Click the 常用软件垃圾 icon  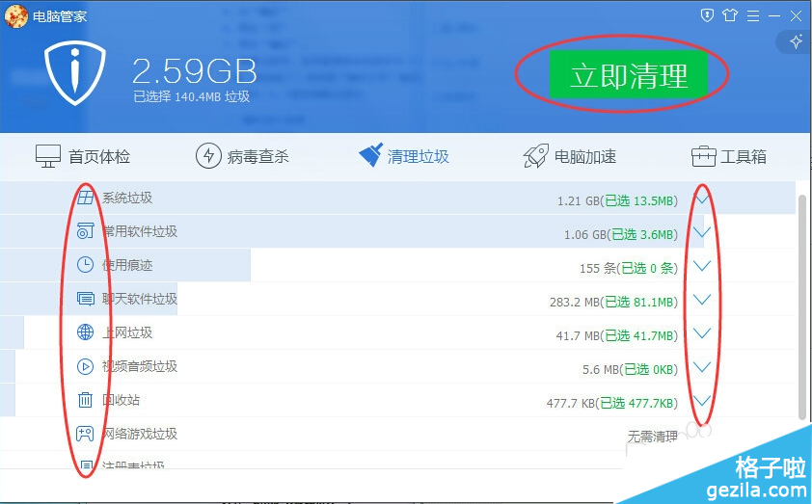tap(86, 230)
